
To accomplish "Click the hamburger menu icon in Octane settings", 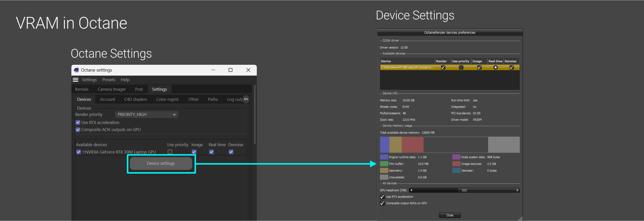I will 75,80.
